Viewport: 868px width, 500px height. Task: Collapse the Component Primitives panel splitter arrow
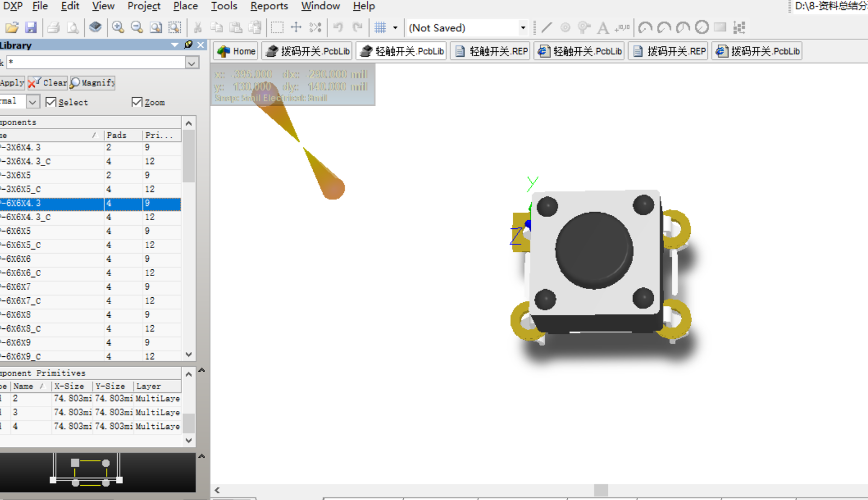[202, 370]
